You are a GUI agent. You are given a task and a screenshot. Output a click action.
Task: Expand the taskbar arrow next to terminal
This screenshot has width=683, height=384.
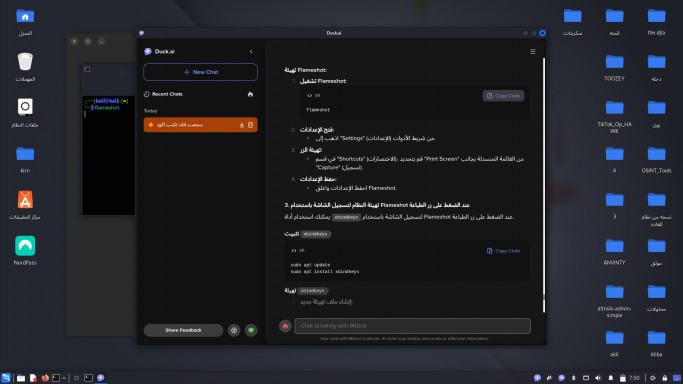click(64, 378)
